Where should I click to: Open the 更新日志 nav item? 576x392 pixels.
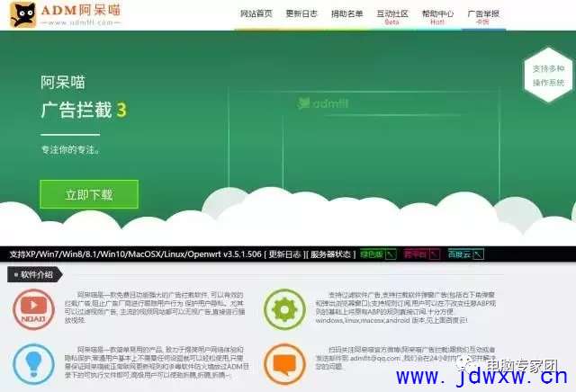(301, 14)
